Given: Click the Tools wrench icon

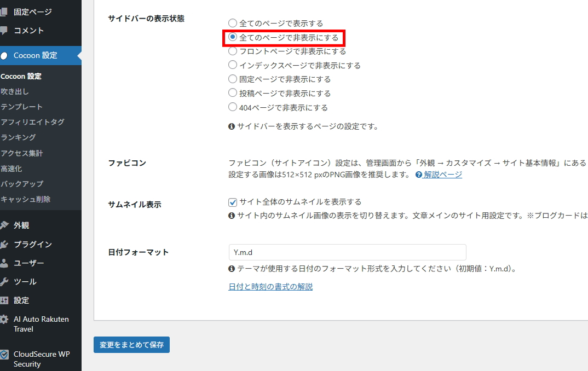Looking at the screenshot, I should click(4, 282).
